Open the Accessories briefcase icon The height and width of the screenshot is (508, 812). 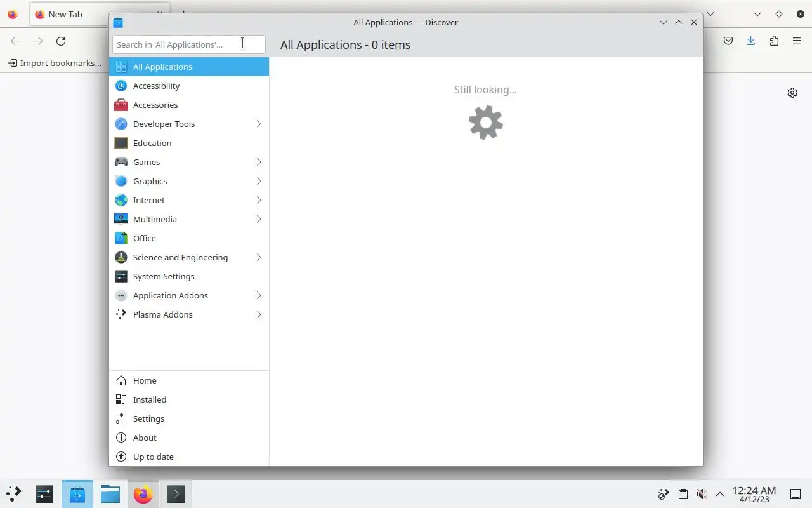point(121,105)
